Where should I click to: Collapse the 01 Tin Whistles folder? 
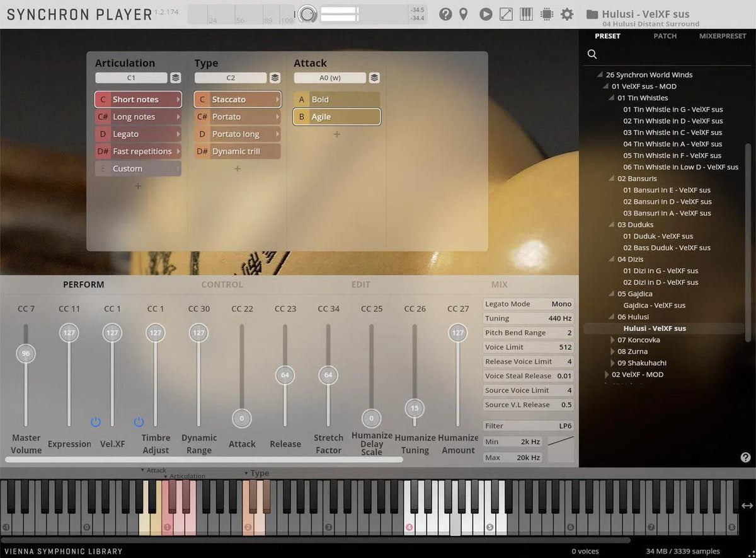(x=612, y=98)
